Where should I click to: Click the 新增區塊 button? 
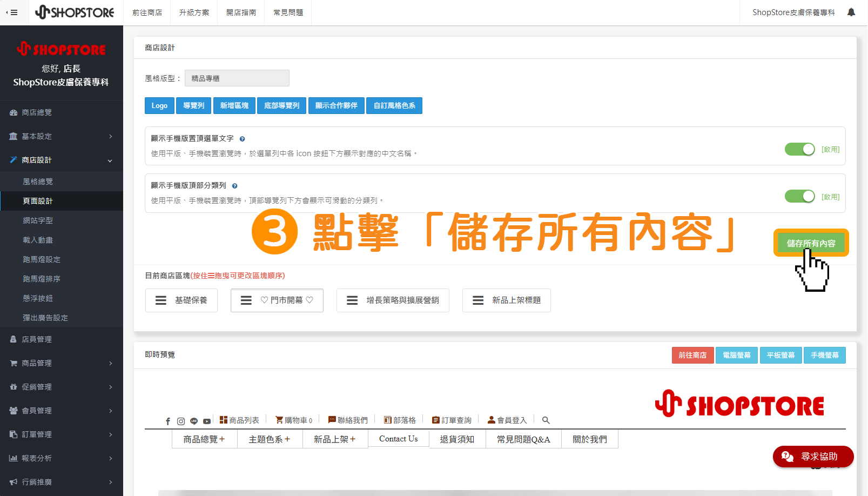[x=234, y=106]
